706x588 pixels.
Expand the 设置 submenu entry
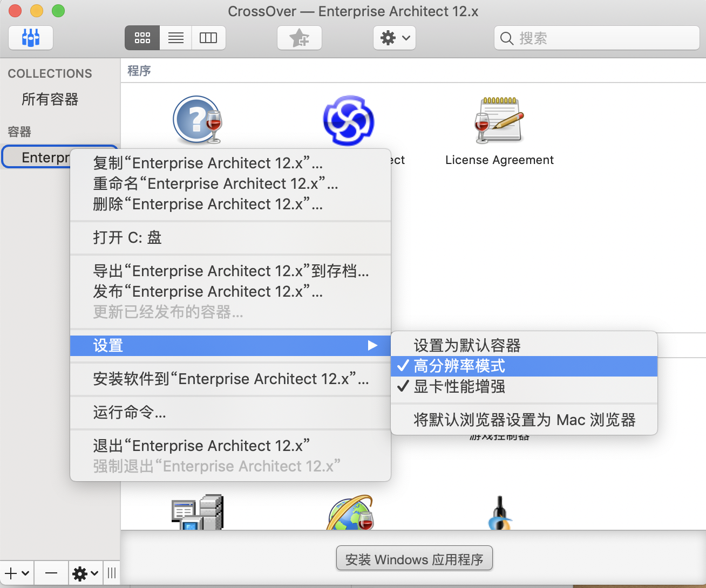[230, 345]
